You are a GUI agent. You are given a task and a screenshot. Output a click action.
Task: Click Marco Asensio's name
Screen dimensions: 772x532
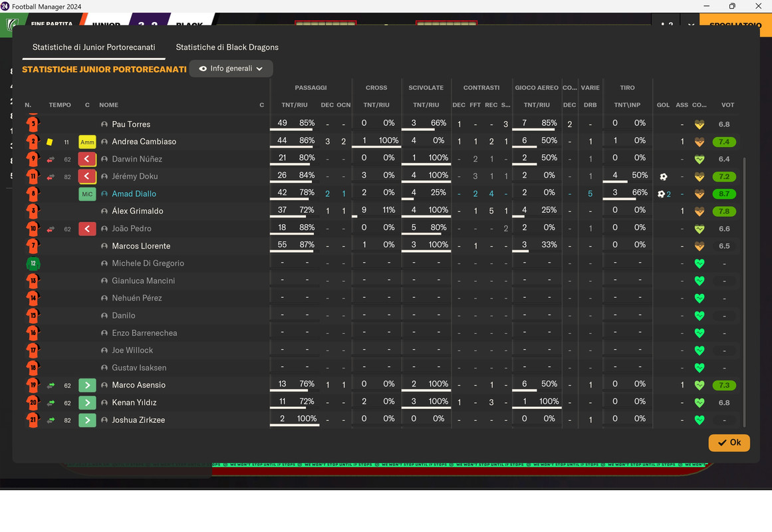[x=138, y=385]
